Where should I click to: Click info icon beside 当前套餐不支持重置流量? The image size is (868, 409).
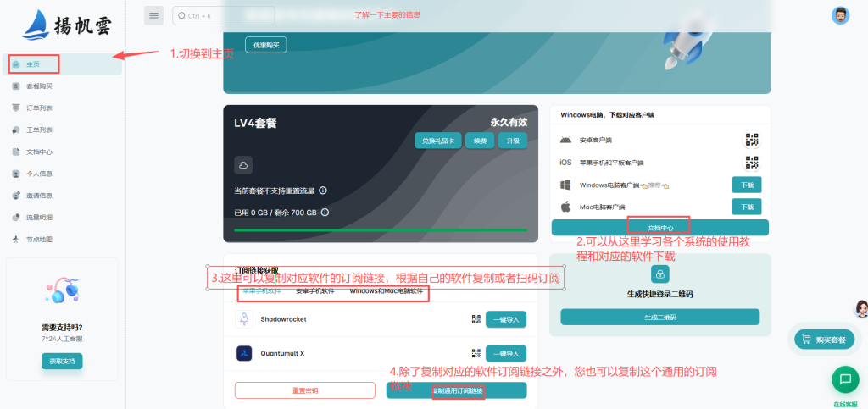click(x=323, y=191)
